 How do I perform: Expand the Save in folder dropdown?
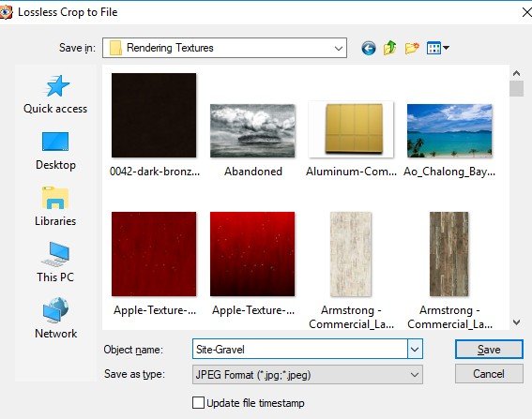pyautogui.click(x=339, y=48)
